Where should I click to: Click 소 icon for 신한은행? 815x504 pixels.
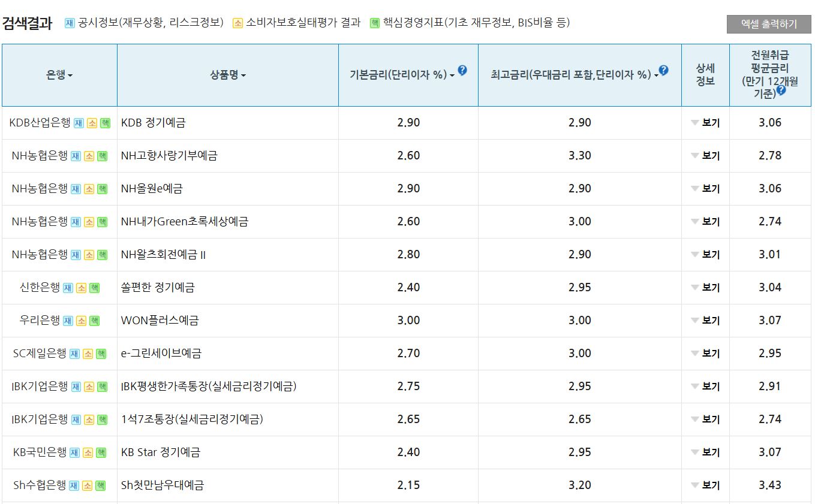[81, 288]
